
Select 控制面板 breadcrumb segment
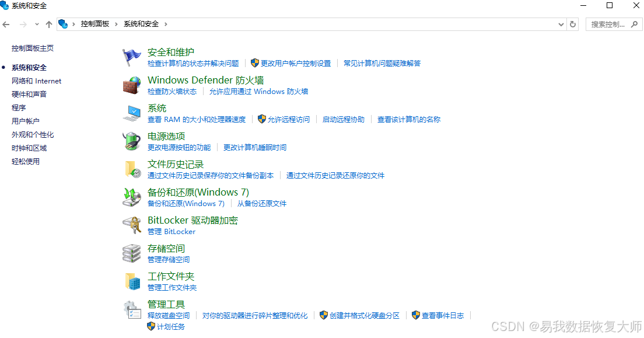point(95,24)
